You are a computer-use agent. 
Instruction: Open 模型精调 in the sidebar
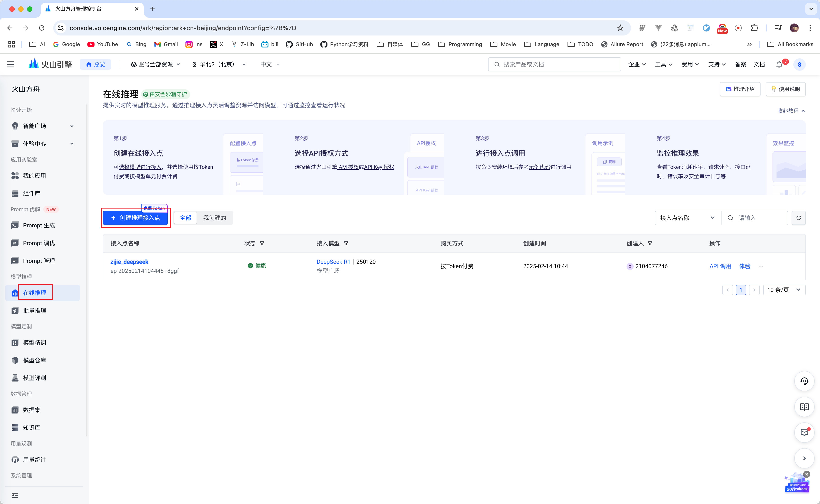(42, 343)
